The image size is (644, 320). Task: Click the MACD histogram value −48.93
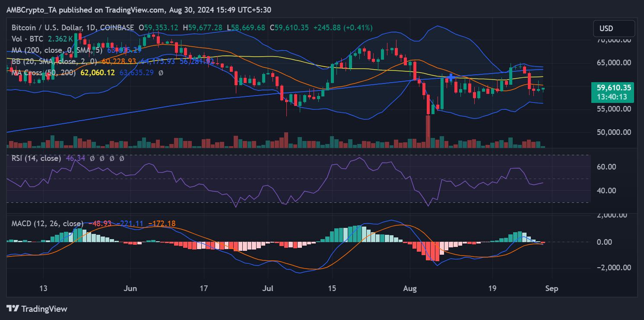pos(100,224)
